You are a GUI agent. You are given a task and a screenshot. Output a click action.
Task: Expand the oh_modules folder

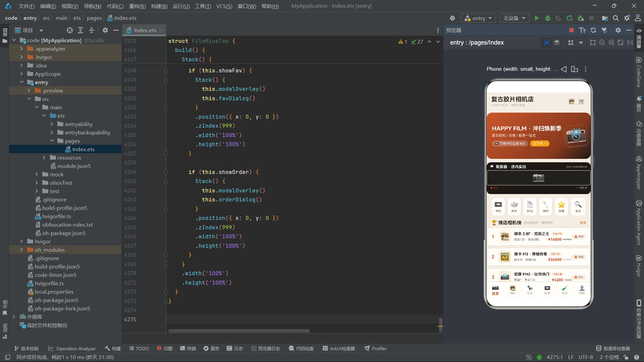tap(22, 250)
